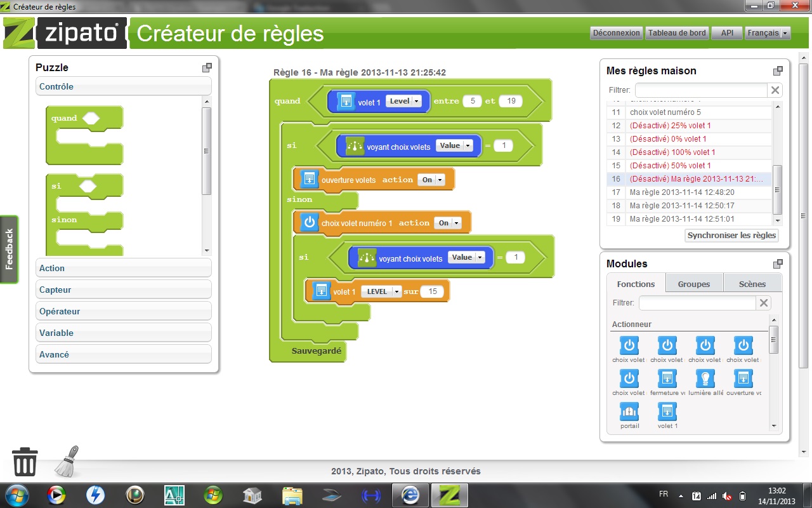812x508 pixels.
Task: Click the shutter icon in volet 1 LEVEL block
Action: coord(321,291)
